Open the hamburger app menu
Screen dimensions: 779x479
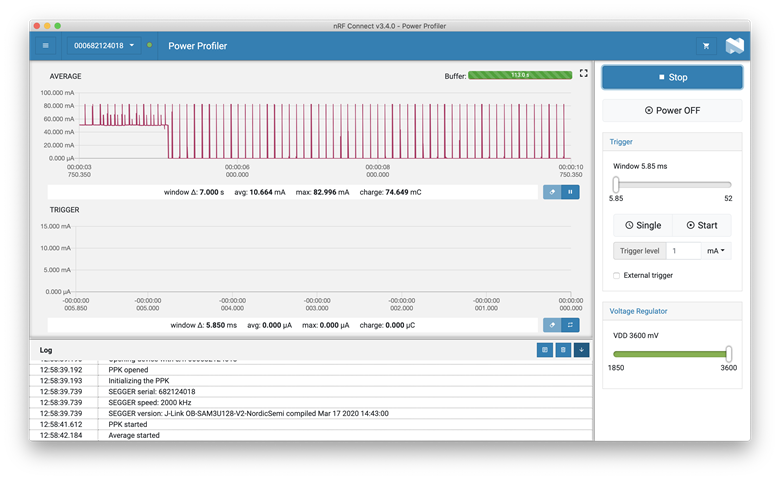46,46
